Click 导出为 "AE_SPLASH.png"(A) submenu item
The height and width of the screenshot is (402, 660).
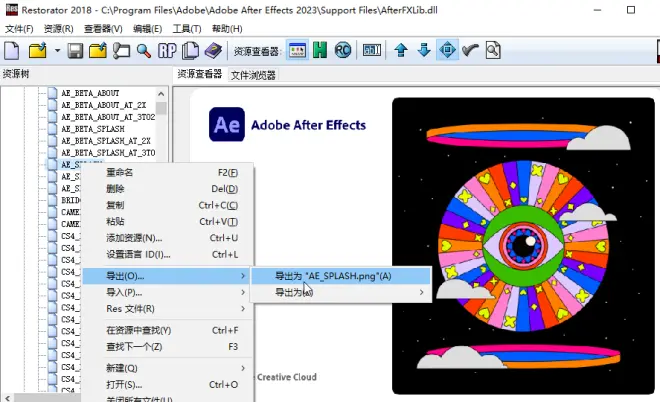341,276
